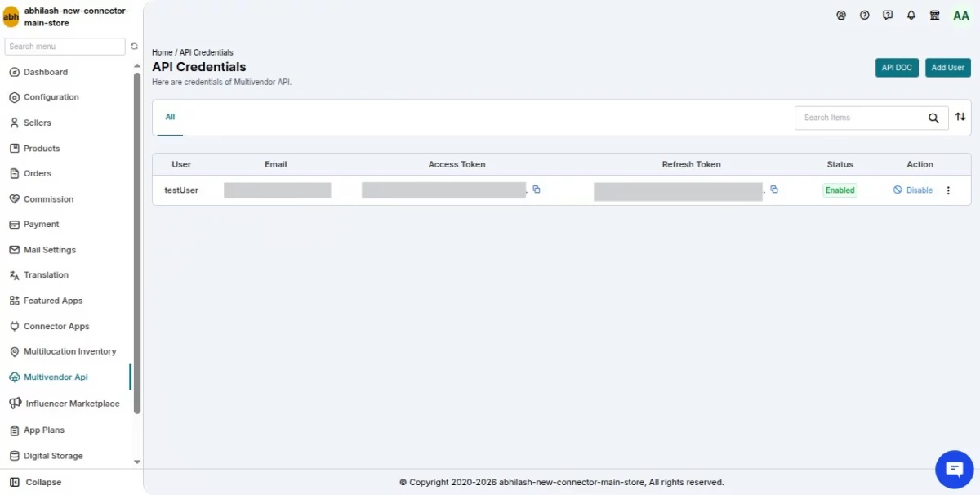Open more actions menu for testUser
Screen dimensions: 980x495
pyautogui.click(x=948, y=190)
